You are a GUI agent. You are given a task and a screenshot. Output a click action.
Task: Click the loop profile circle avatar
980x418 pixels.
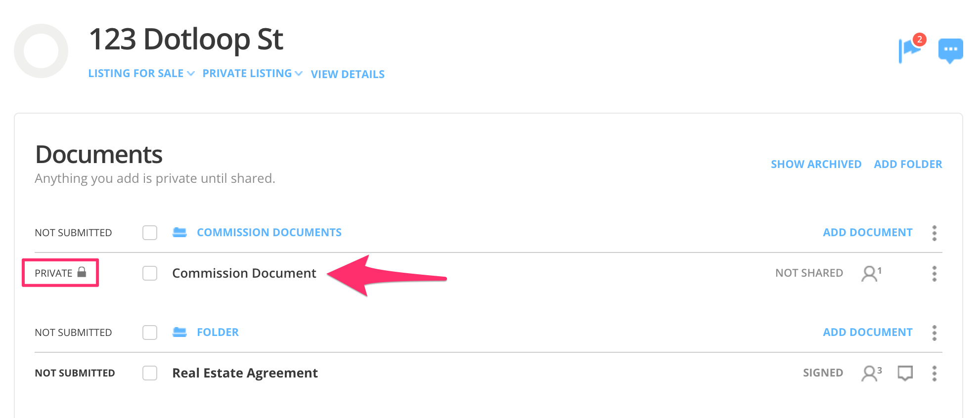(x=41, y=51)
